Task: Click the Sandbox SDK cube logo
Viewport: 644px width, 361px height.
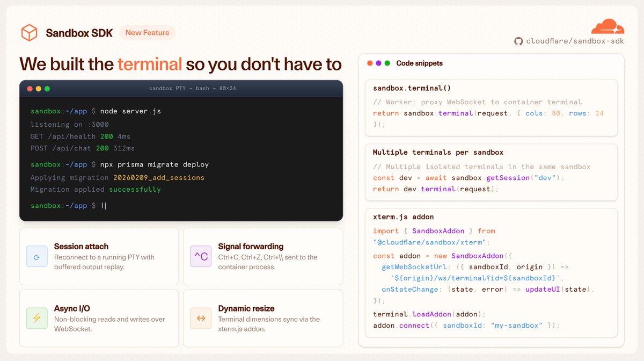Action: click(29, 33)
